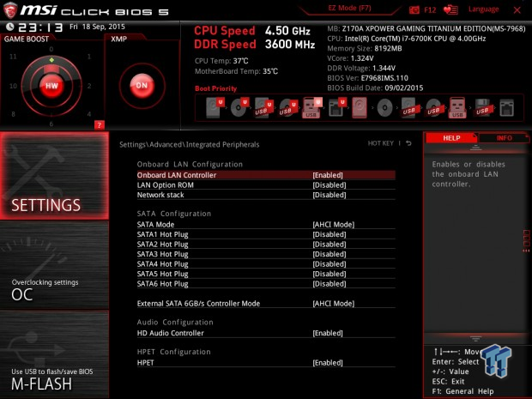Switch to the INFO tab
Screen dimensions: 532x399
pos(504,138)
